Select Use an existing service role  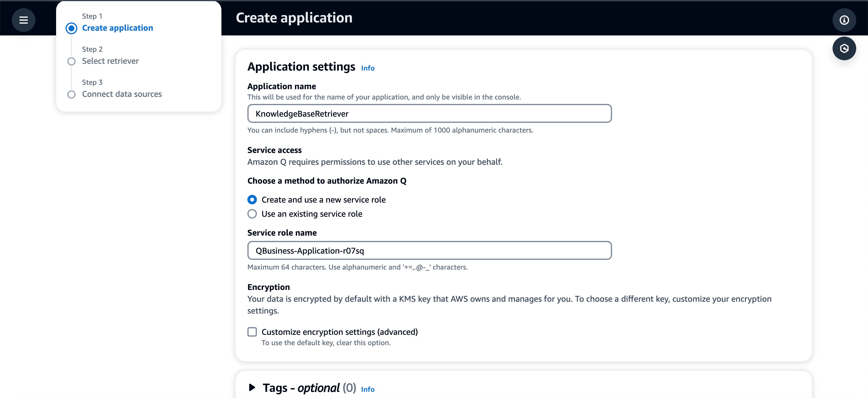pos(252,214)
